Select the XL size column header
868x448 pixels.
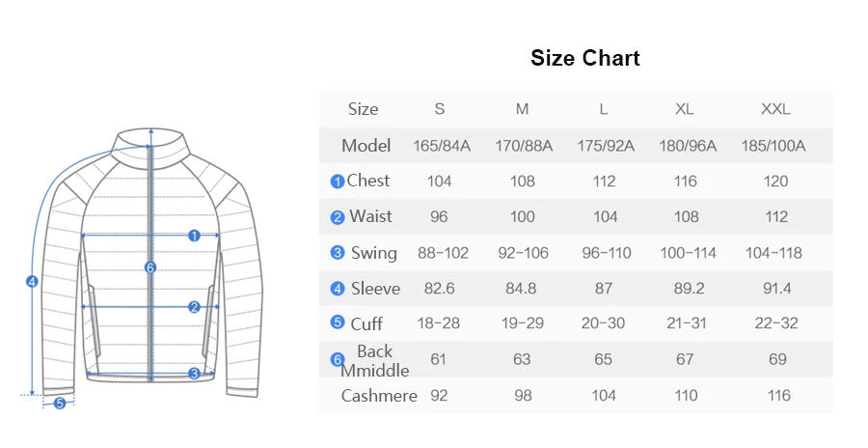685,109
